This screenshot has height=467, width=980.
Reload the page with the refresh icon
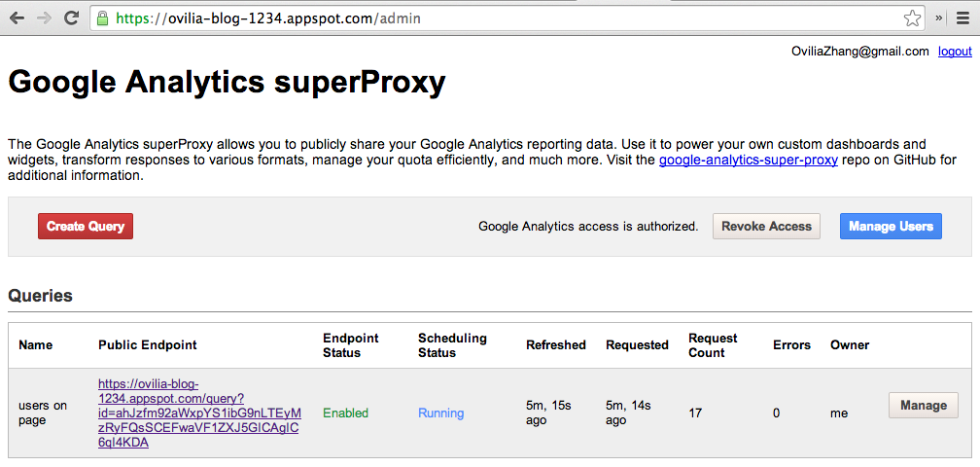click(71, 18)
